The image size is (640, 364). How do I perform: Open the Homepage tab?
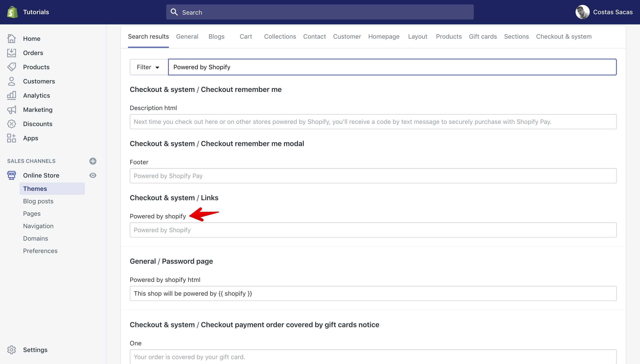[384, 36]
